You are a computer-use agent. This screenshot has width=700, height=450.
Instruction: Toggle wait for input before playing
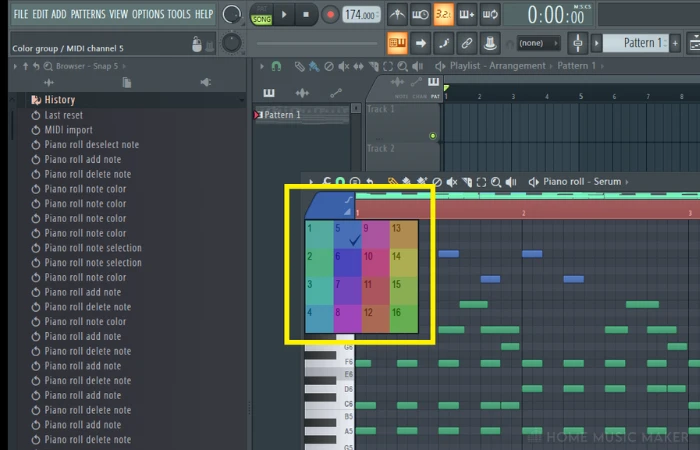(x=420, y=15)
